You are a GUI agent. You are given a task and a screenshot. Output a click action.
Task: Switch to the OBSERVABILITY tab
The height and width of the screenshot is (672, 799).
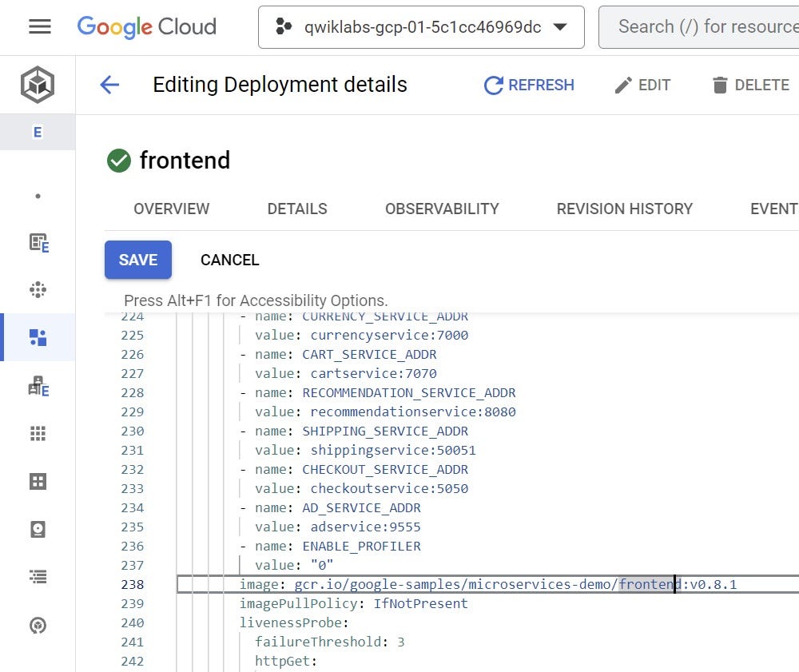(442, 209)
